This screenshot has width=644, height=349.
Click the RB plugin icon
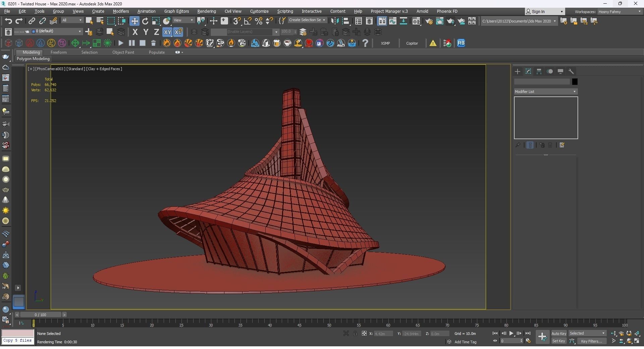tap(461, 43)
